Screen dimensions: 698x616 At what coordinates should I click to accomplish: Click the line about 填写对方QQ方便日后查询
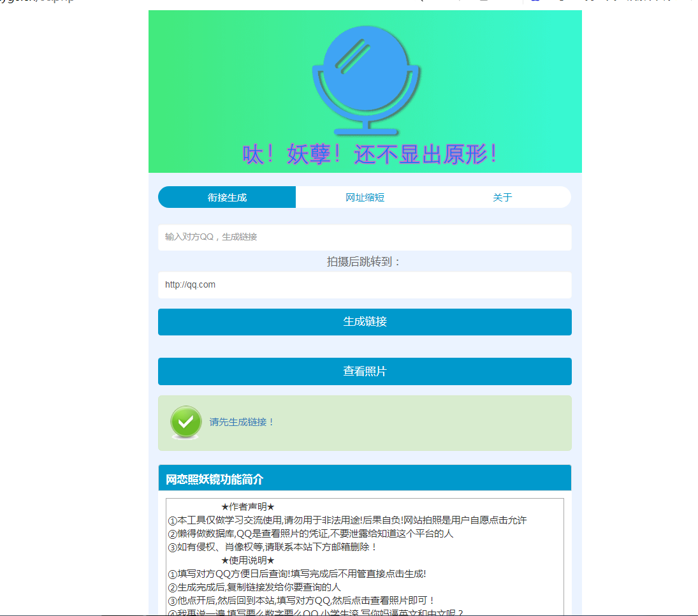tap(308, 573)
